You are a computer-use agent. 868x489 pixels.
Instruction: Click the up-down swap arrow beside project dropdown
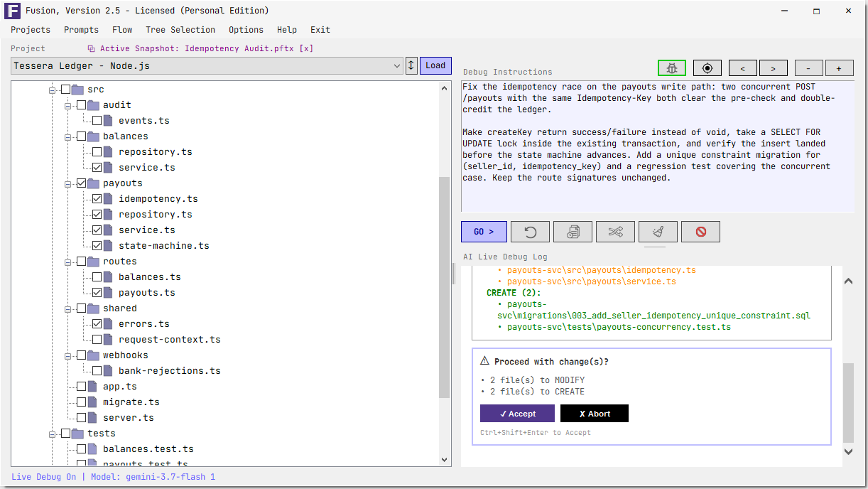[411, 65]
